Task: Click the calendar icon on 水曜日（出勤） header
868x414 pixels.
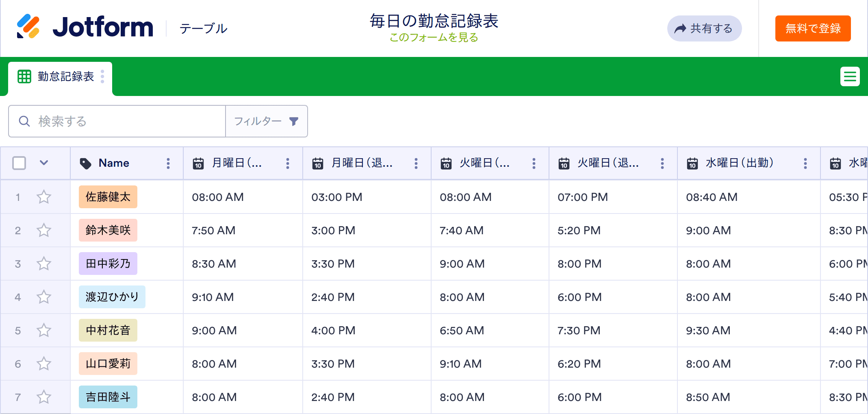Action: pyautogui.click(x=692, y=163)
